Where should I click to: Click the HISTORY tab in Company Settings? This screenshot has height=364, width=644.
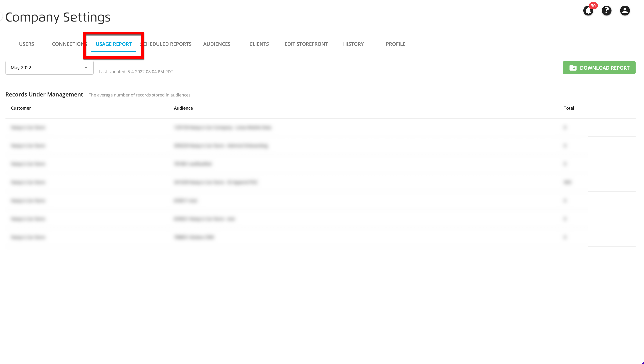point(353,44)
